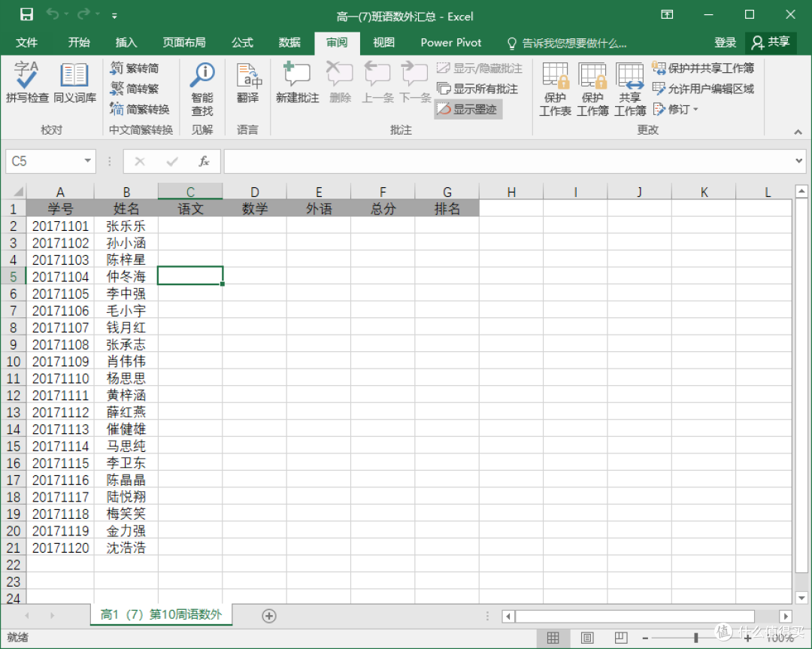Click 保护工作表 protect sheet
Screen dimensions: 812x649
tap(555, 89)
